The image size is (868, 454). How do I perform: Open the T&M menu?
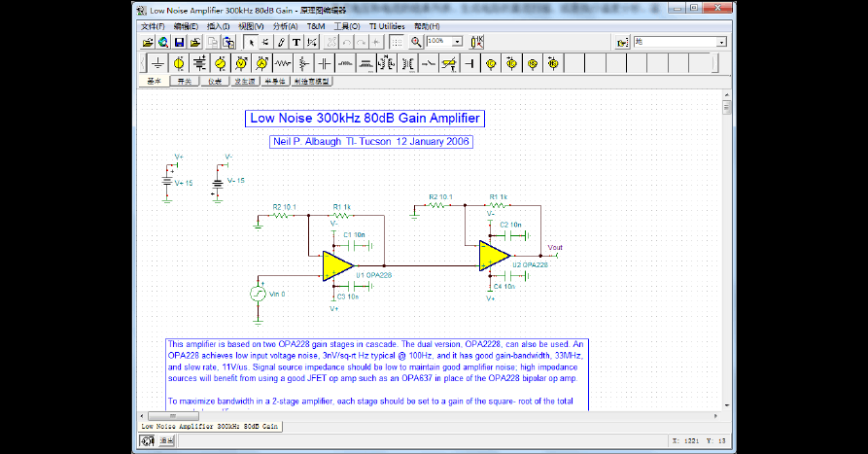(316, 26)
